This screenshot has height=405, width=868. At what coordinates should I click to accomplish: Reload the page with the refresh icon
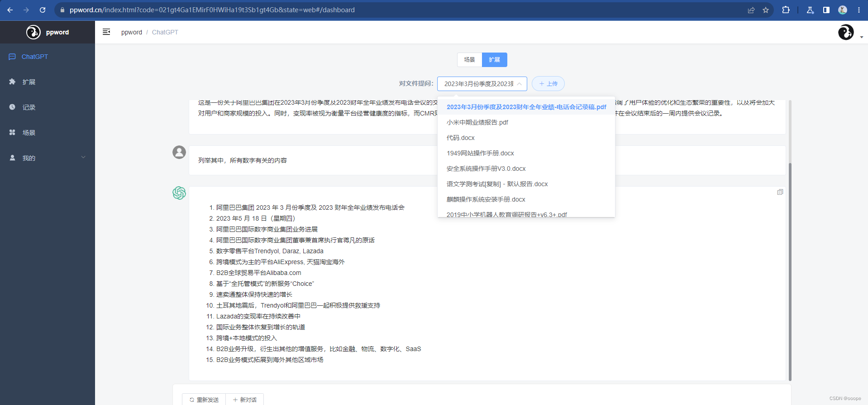pyautogui.click(x=43, y=10)
